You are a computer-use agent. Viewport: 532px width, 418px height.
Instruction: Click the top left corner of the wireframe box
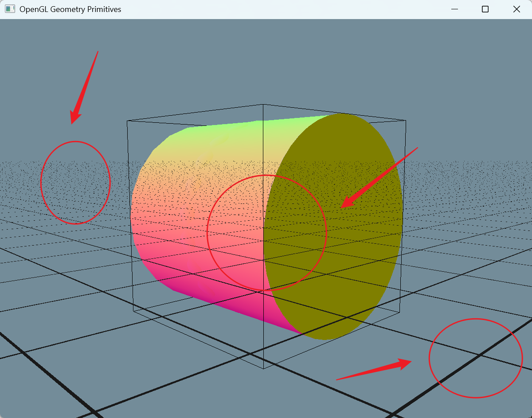click(x=128, y=121)
